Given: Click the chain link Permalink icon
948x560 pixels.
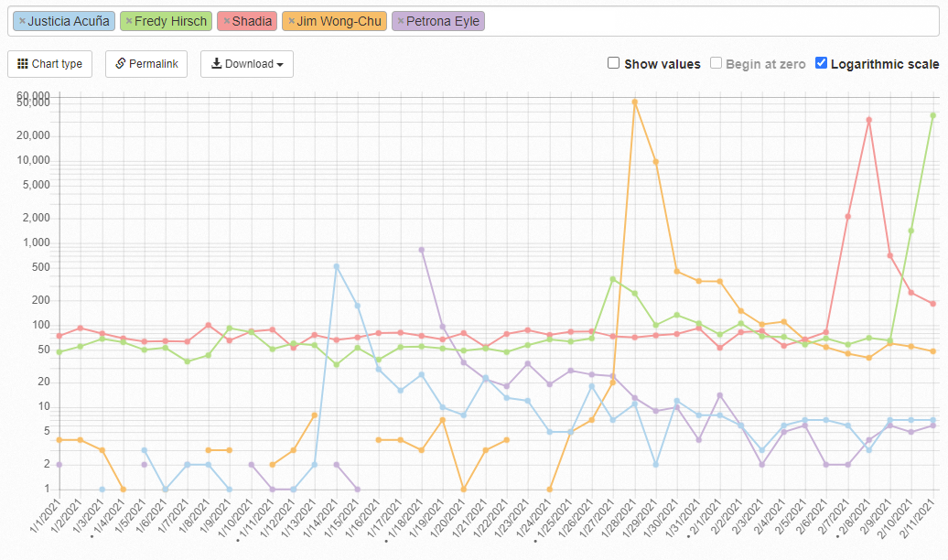Looking at the screenshot, I should pos(121,64).
